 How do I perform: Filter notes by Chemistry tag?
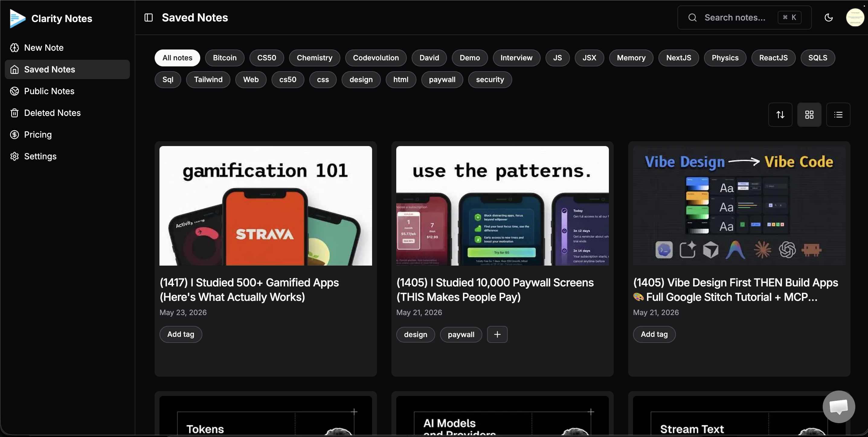(x=314, y=58)
